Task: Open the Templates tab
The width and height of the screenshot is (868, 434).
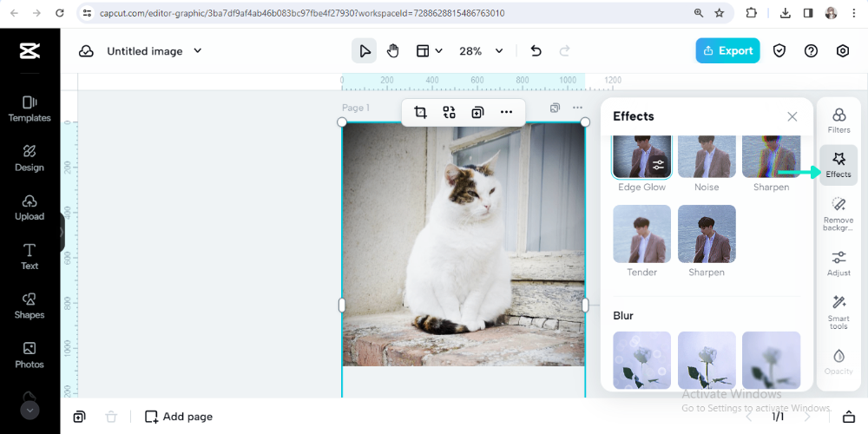Action: coord(30,108)
